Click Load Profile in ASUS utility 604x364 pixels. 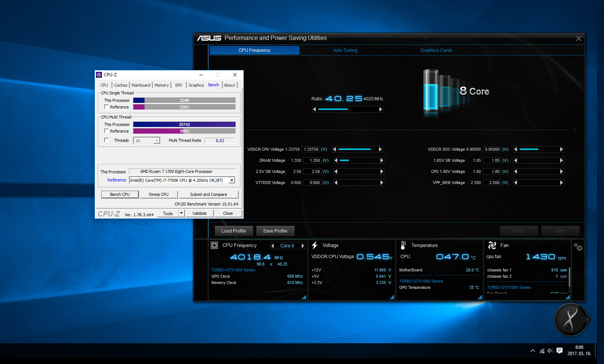(x=233, y=231)
